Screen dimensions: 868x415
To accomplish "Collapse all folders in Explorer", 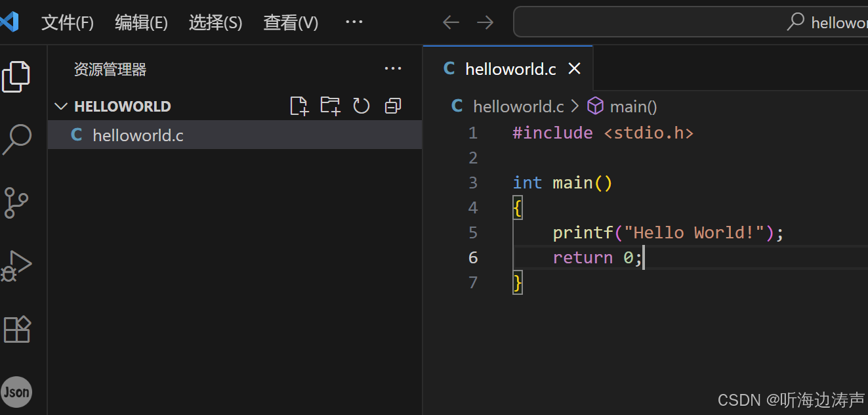I will coord(392,106).
